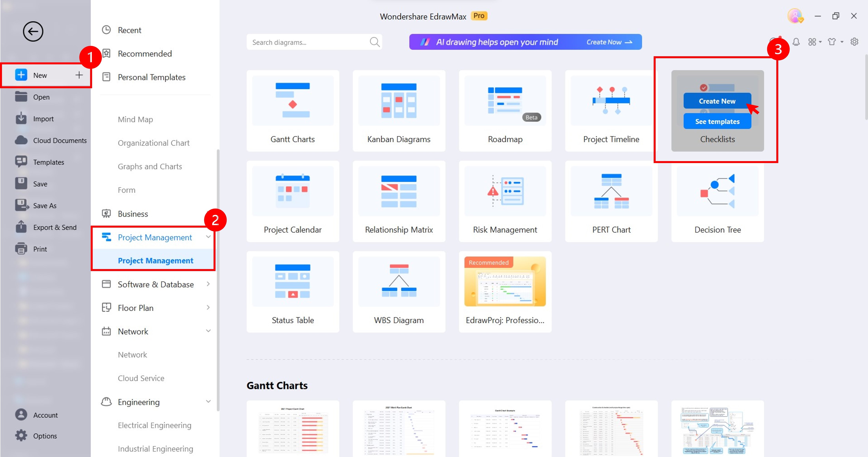This screenshot has height=457, width=868.
Task: Click See templates for Checklists
Action: pos(717,121)
